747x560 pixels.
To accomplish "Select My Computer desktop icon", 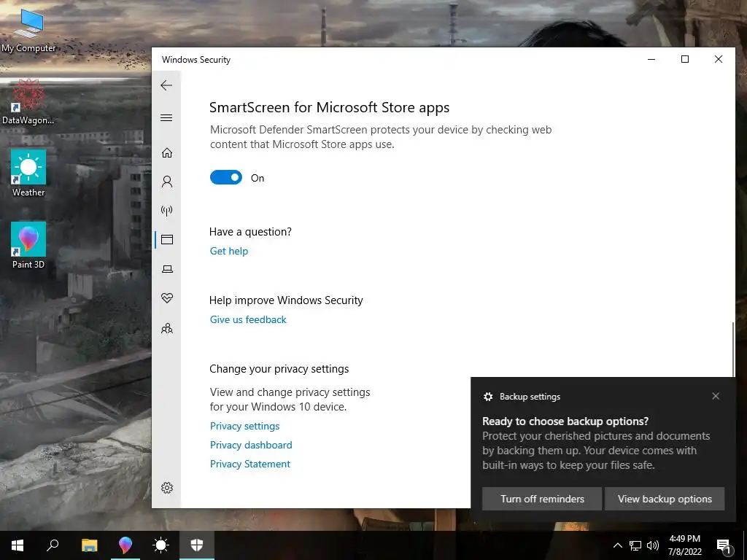I will click(x=28, y=29).
